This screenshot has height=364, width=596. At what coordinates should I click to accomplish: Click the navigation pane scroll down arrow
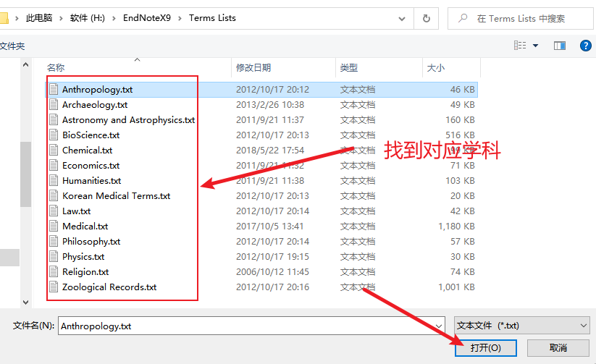(x=25, y=302)
